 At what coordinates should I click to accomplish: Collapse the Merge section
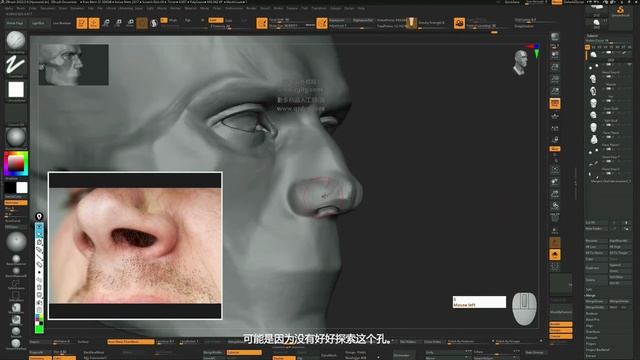point(591,295)
